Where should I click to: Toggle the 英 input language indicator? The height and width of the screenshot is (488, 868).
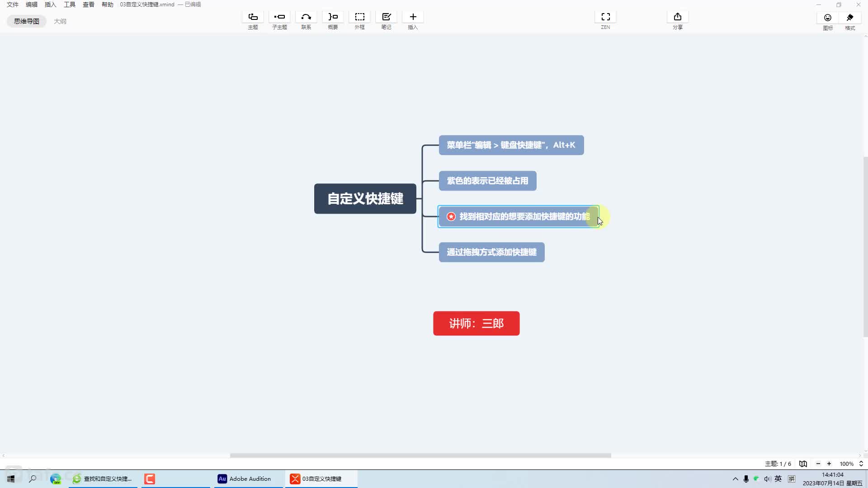(x=778, y=479)
